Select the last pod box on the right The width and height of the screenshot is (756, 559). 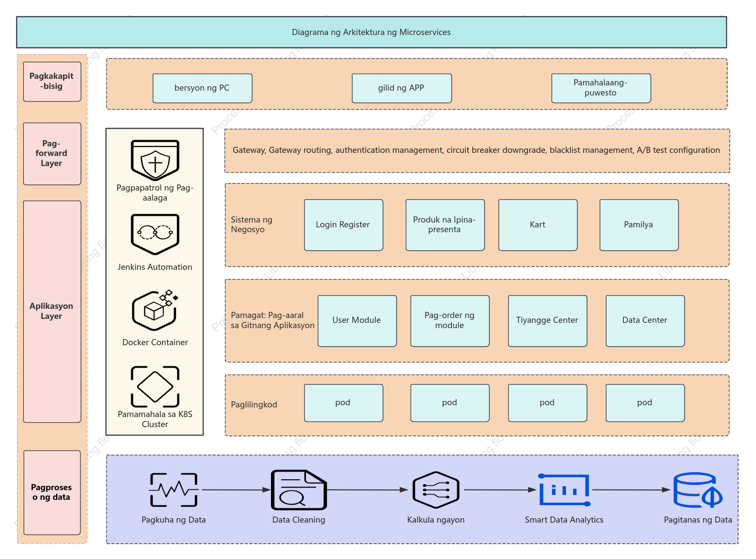645,403
